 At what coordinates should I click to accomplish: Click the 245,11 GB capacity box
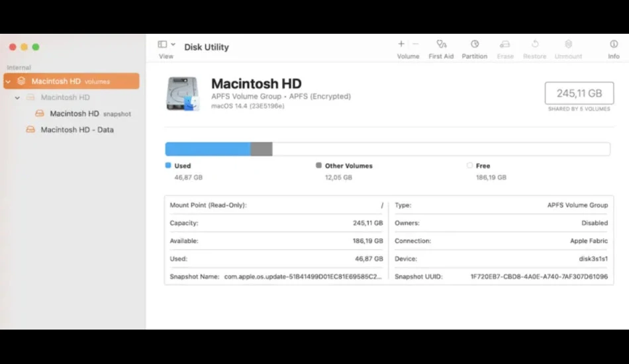(x=579, y=93)
